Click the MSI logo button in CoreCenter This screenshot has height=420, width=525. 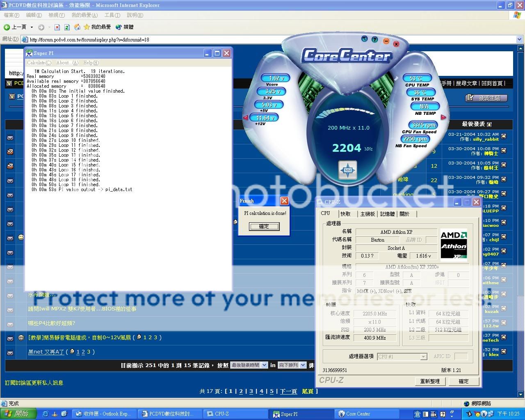pyautogui.click(x=347, y=170)
